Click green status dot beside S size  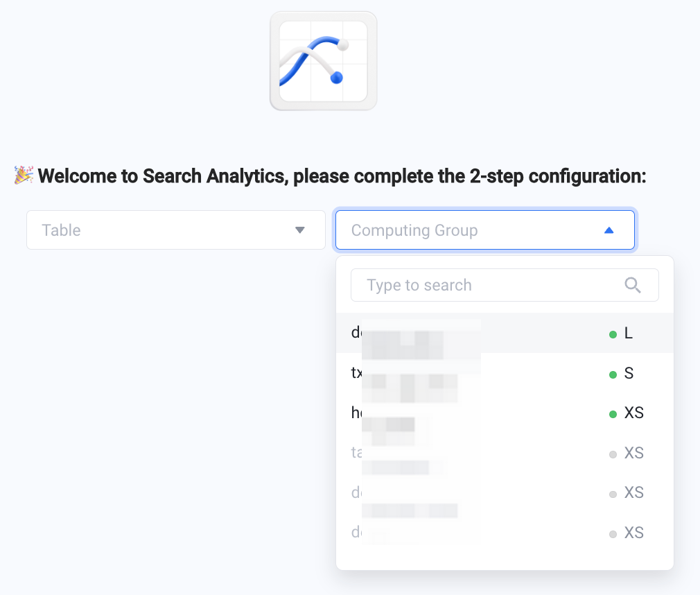(613, 374)
